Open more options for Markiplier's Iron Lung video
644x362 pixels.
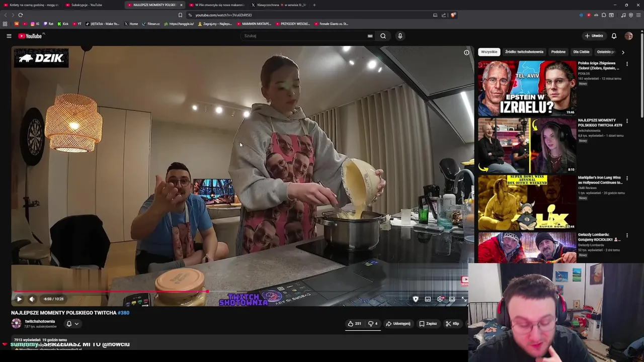[627, 178]
